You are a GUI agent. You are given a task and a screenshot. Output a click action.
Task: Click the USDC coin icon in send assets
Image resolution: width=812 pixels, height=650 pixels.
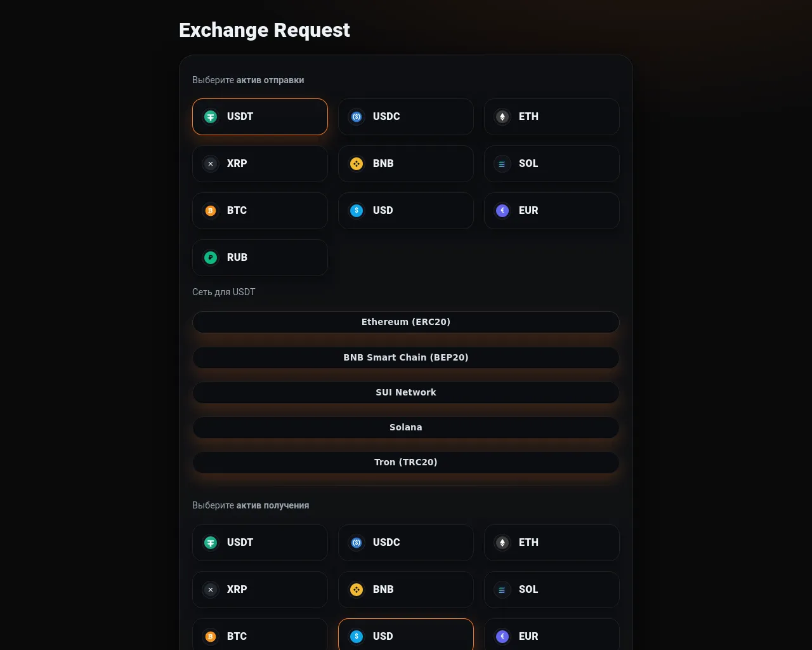pos(357,117)
